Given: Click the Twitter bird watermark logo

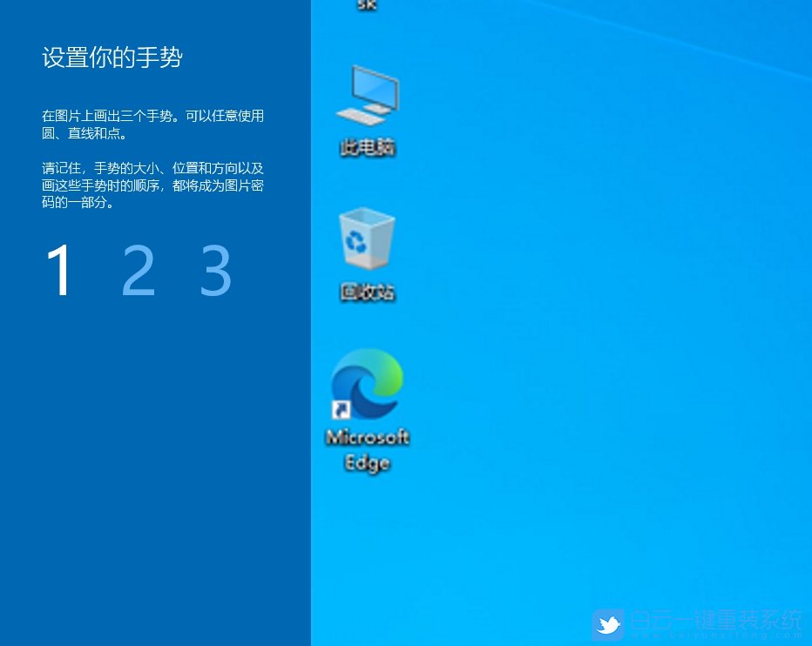Looking at the screenshot, I should pyautogui.click(x=607, y=624).
